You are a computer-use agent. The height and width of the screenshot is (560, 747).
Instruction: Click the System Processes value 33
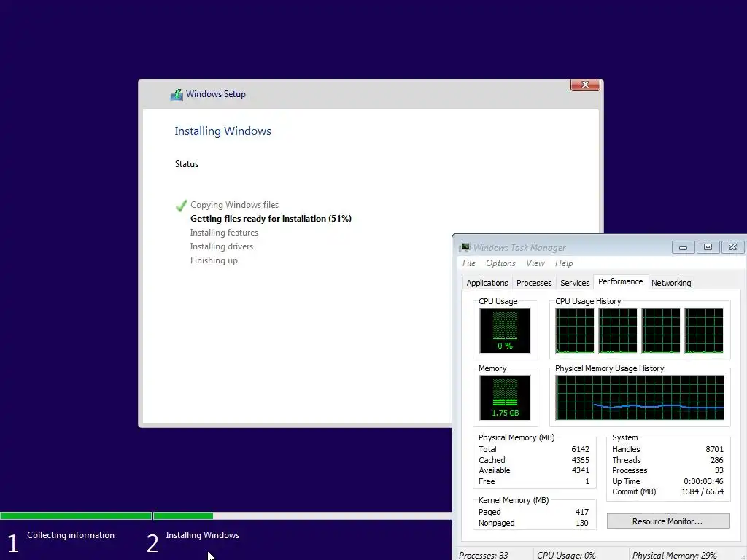click(719, 470)
